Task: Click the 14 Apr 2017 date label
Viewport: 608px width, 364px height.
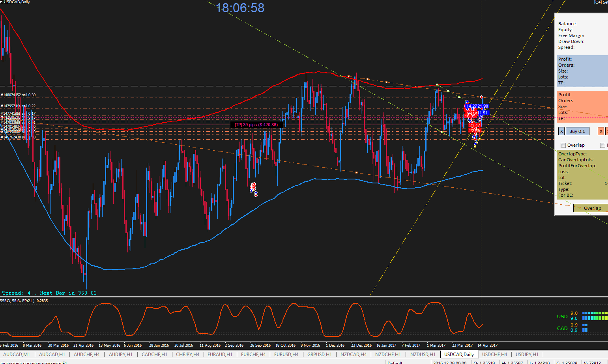Action: coord(487,345)
